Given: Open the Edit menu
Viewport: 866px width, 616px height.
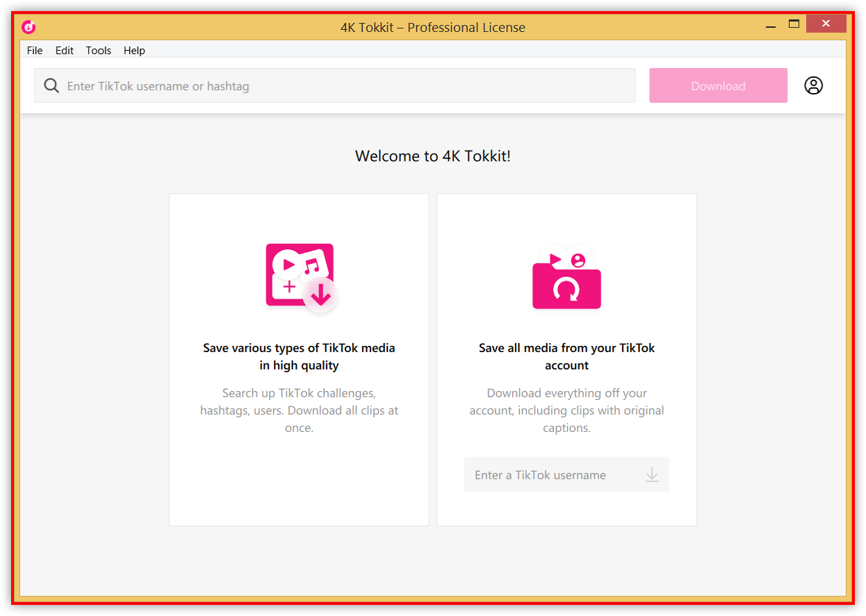Looking at the screenshot, I should [x=65, y=50].
